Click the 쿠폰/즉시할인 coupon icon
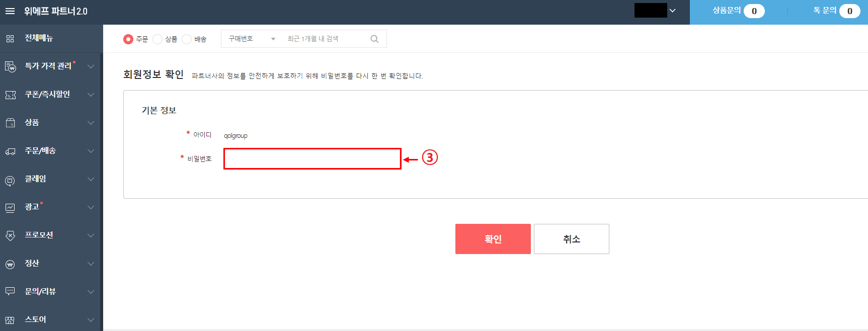Viewport: 868px width, 331px height. click(x=10, y=95)
